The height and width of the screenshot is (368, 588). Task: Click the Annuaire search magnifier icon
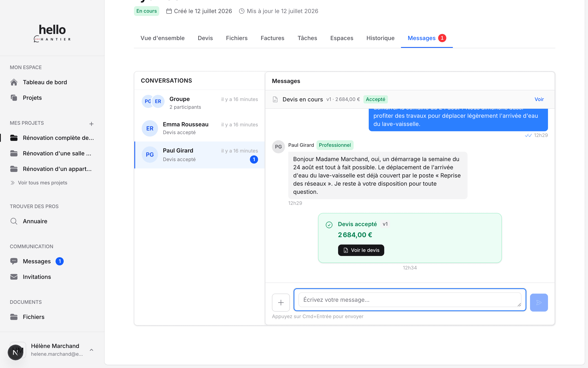[14, 221]
